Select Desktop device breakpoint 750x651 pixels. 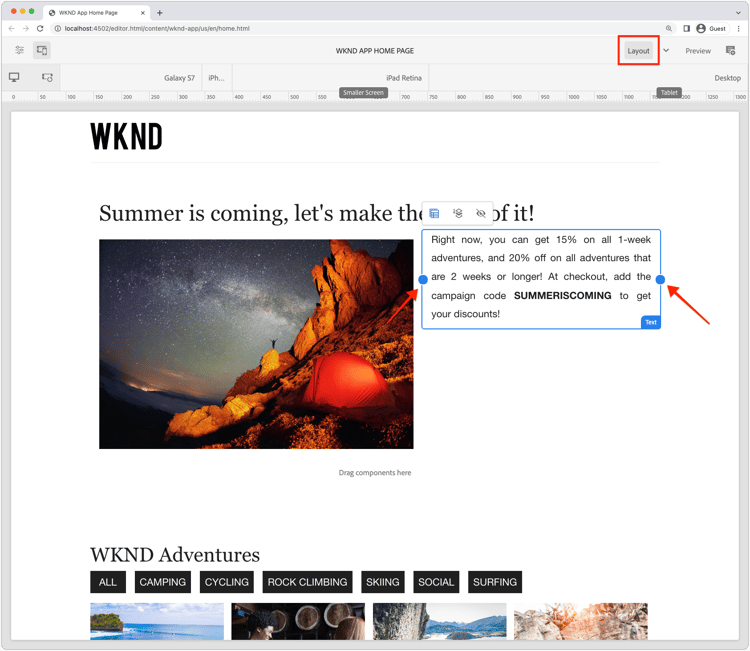point(728,78)
